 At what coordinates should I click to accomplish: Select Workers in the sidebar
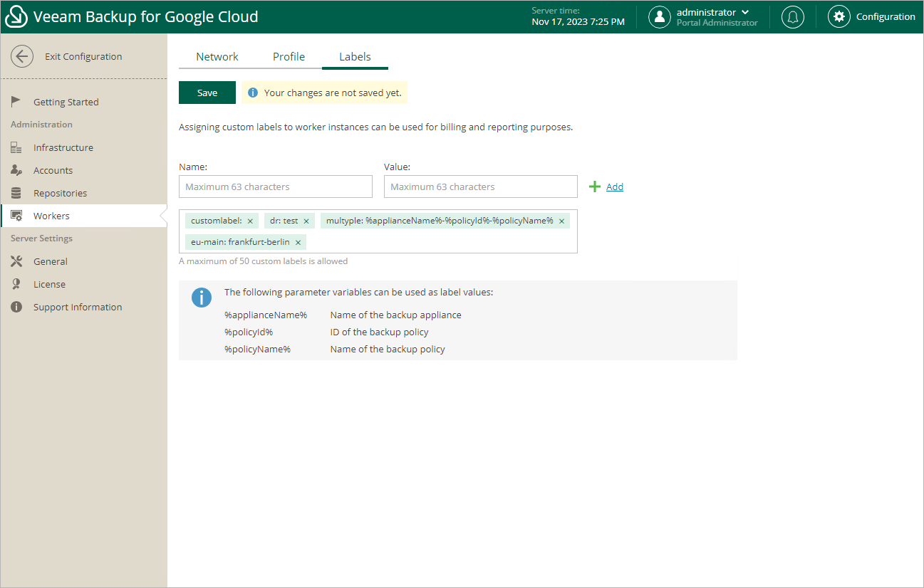point(84,216)
